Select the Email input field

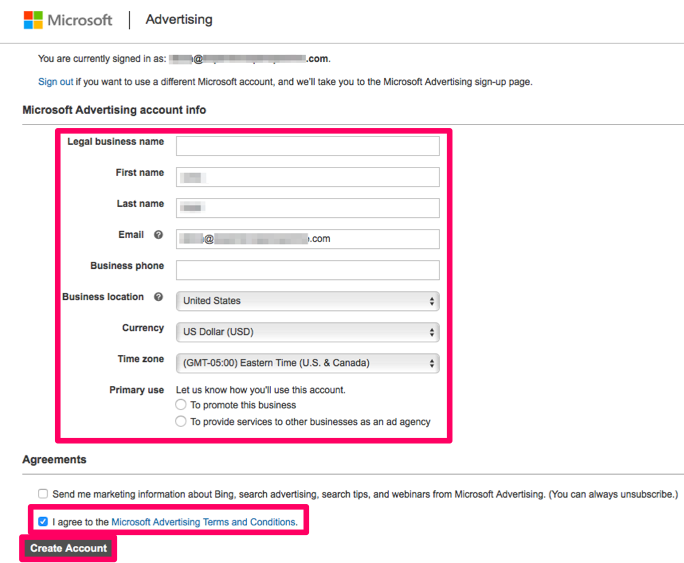[308, 239]
